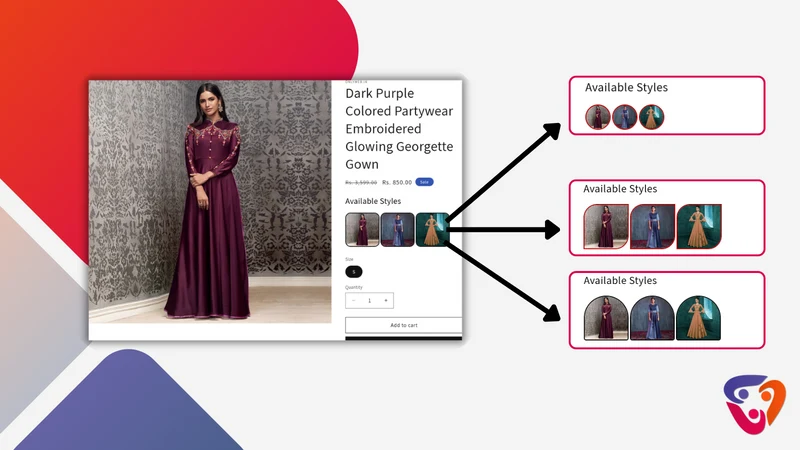This screenshot has width=800, height=450.
Task: Click the Add to cart button
Action: point(404,325)
